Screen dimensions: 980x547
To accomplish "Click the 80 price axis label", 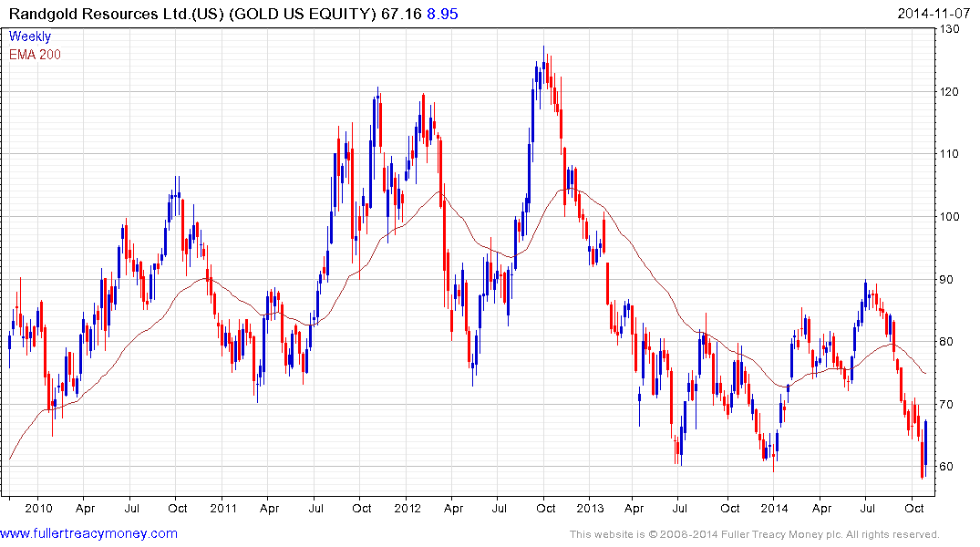I will 947,341.
